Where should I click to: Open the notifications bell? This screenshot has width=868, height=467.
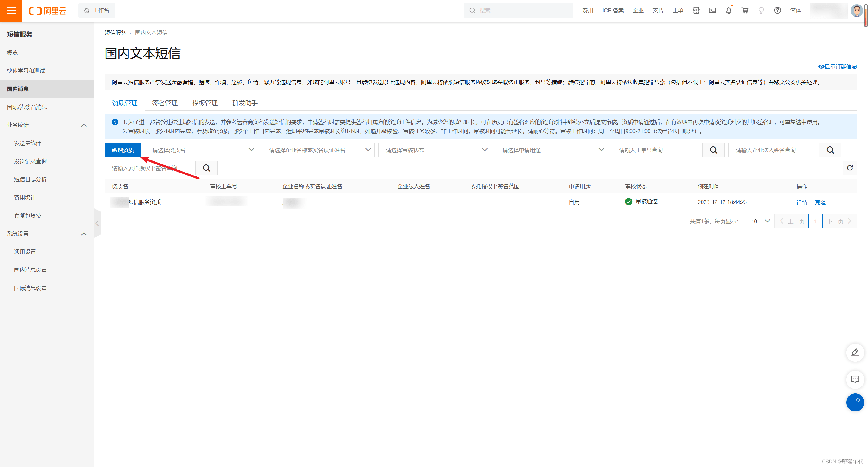pyautogui.click(x=728, y=11)
